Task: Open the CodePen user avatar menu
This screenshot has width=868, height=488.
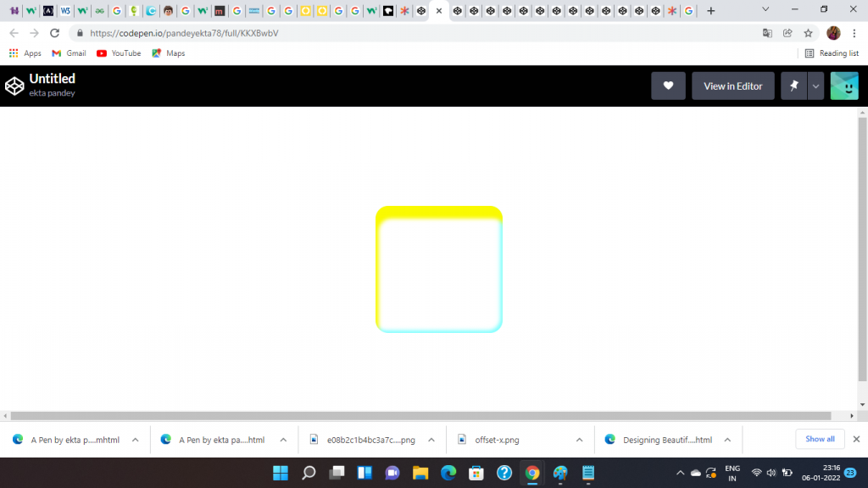Action: coord(844,86)
